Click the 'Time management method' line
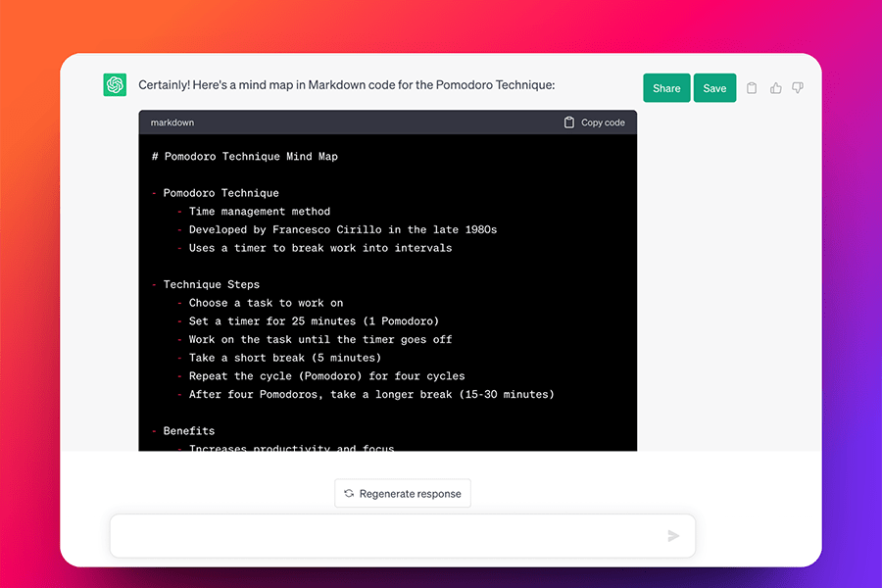 [260, 212]
